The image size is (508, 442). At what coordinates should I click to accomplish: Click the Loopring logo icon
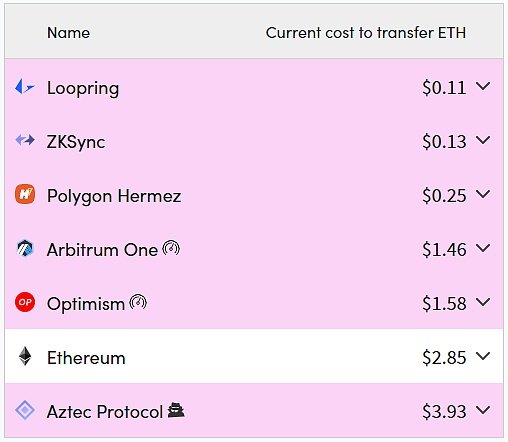[x=25, y=87]
